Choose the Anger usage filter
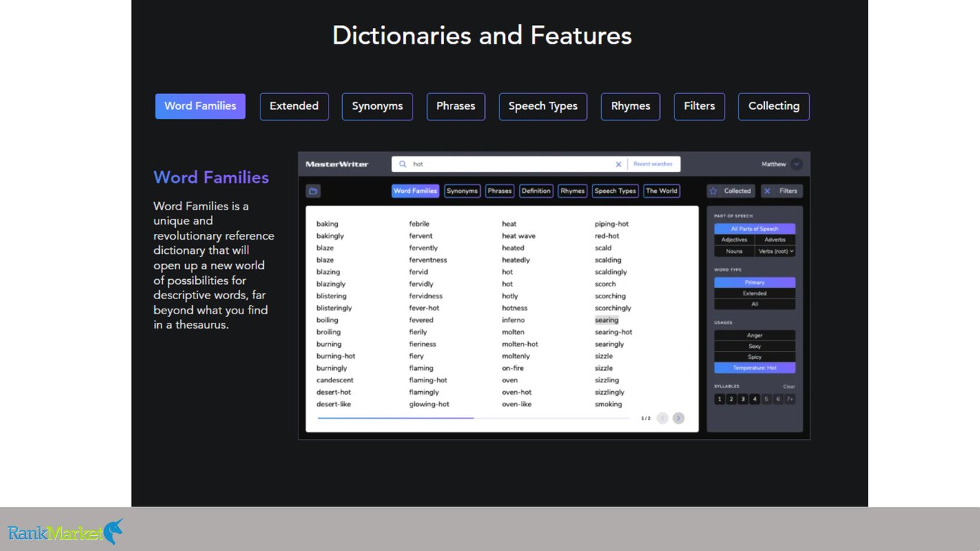This screenshot has width=980, height=551. click(x=755, y=335)
